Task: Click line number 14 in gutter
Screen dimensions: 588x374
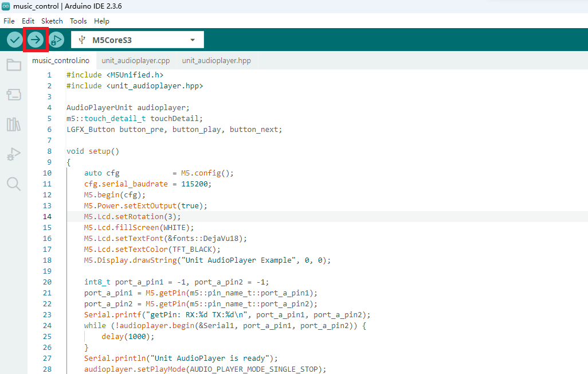Action: tap(47, 217)
